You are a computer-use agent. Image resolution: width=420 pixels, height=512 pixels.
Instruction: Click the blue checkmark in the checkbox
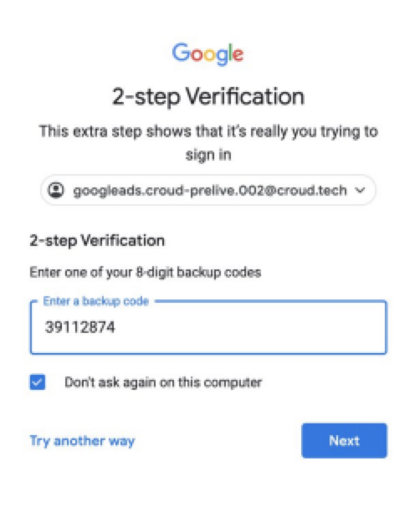tap(38, 382)
